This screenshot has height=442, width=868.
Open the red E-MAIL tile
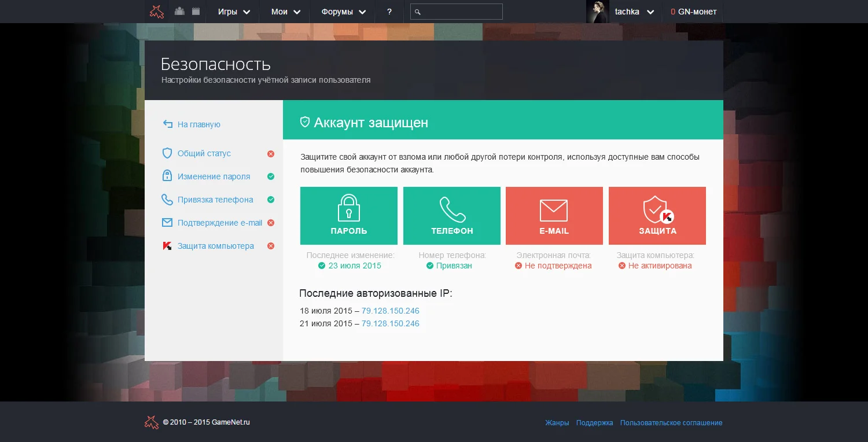pyautogui.click(x=554, y=216)
